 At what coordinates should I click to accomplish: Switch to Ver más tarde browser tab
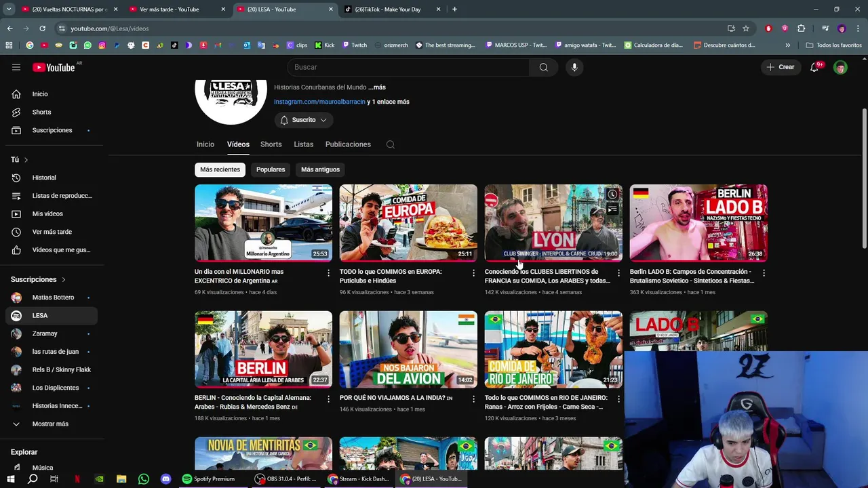(x=176, y=9)
